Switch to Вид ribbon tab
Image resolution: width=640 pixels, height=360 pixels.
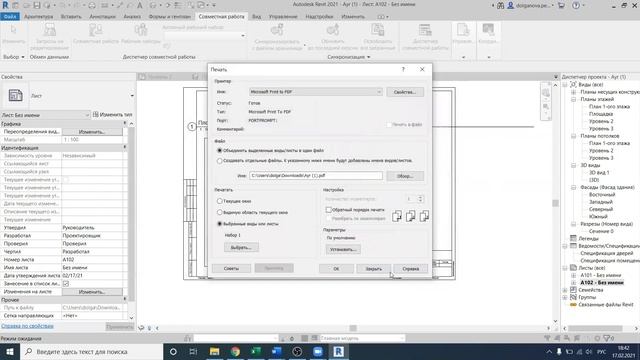[x=256, y=17]
